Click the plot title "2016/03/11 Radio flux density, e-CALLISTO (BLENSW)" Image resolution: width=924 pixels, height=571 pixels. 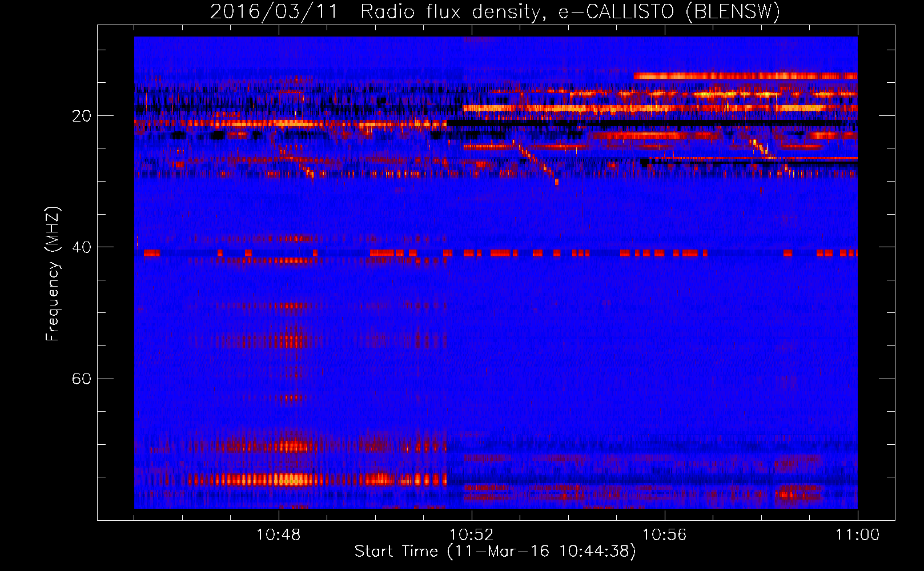coord(495,12)
